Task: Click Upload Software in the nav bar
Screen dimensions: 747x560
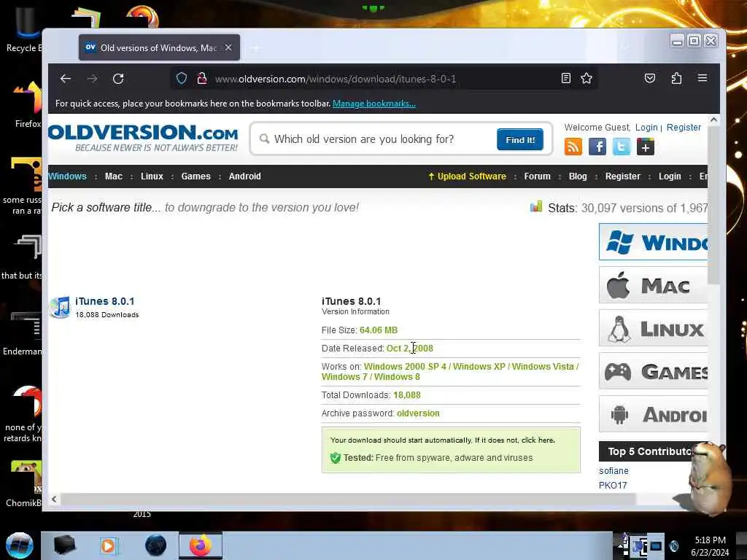Action: coord(467,176)
